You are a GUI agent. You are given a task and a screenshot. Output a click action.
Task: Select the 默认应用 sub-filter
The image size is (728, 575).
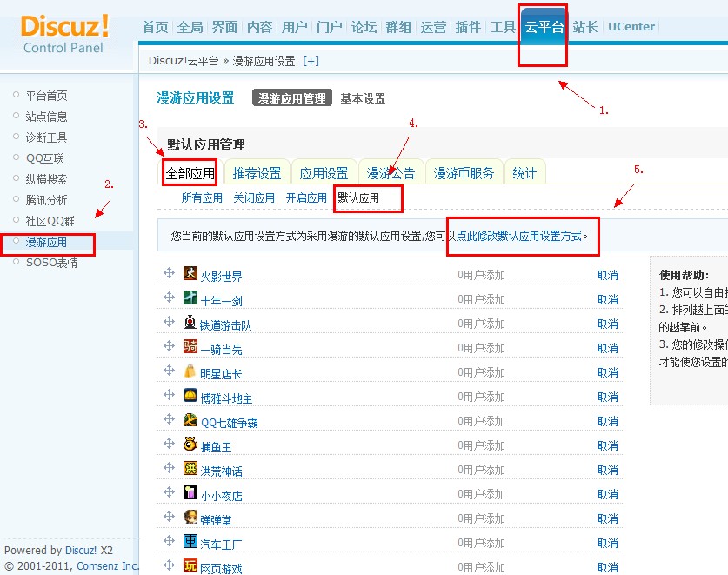coord(358,197)
